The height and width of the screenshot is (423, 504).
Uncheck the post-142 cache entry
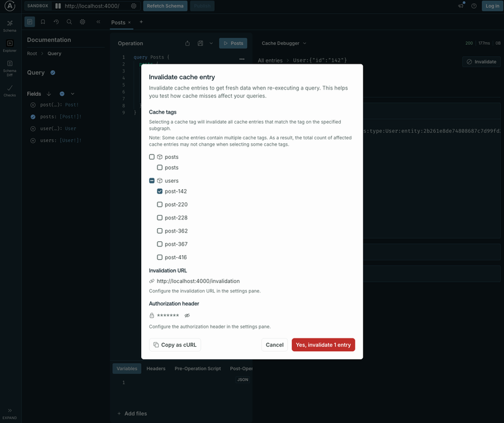(161, 191)
